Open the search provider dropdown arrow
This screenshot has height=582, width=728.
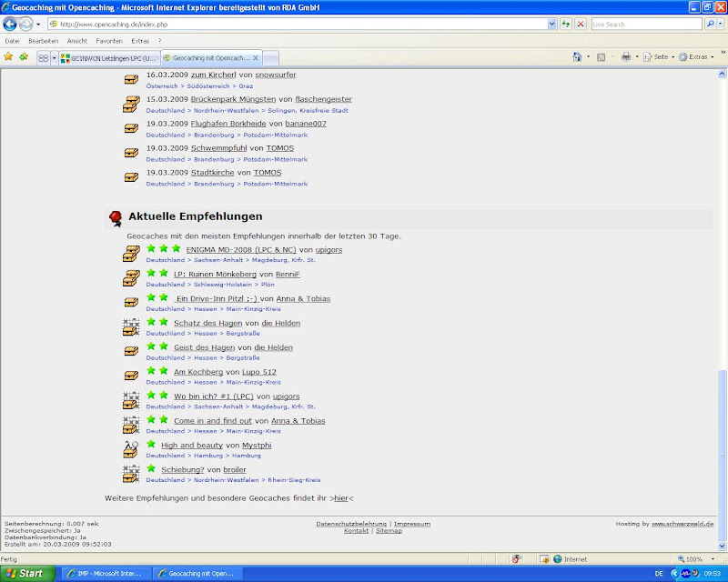click(720, 25)
